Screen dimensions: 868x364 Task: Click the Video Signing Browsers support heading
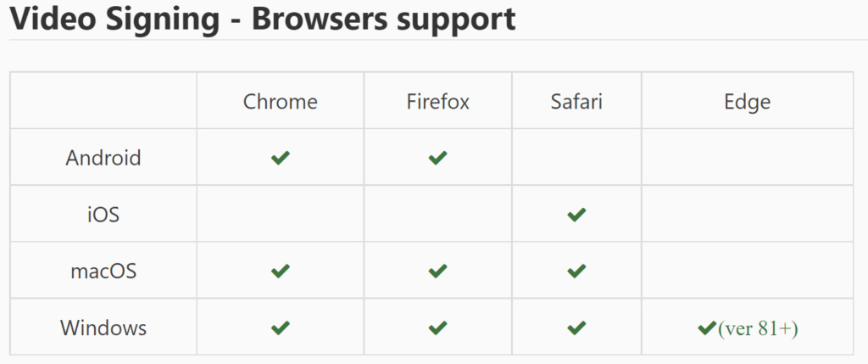(x=263, y=19)
